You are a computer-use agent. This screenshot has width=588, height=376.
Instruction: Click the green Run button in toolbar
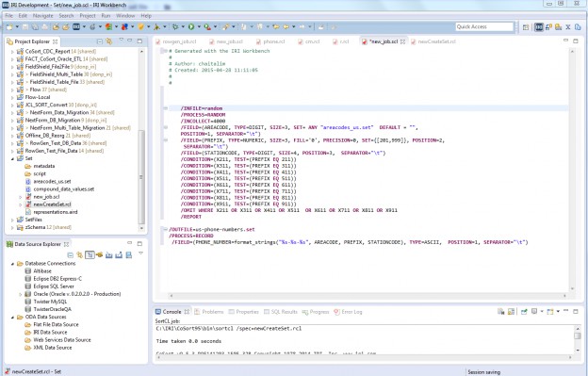[191, 26]
